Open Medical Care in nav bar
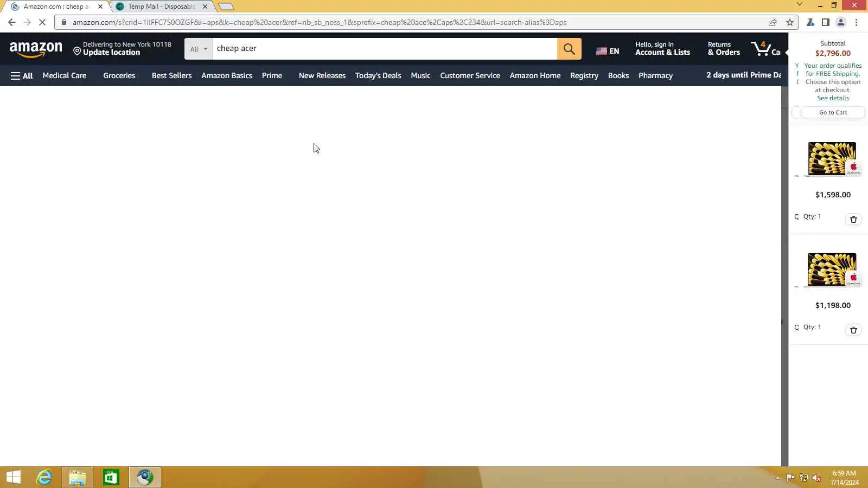The image size is (868, 488). (x=65, y=75)
